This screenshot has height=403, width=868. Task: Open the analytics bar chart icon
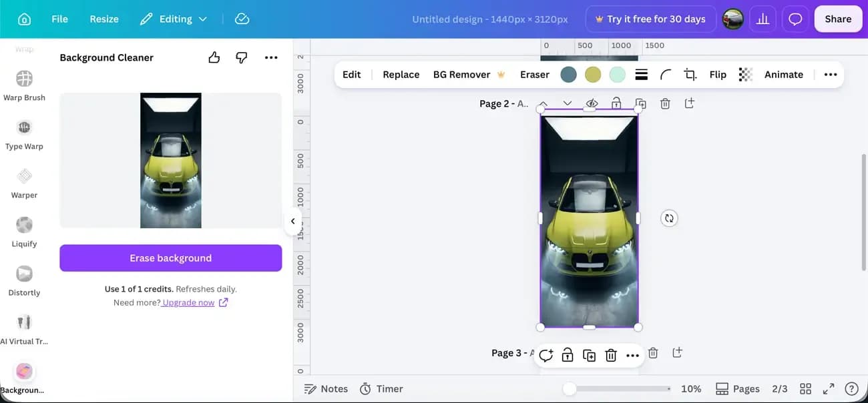click(x=763, y=19)
